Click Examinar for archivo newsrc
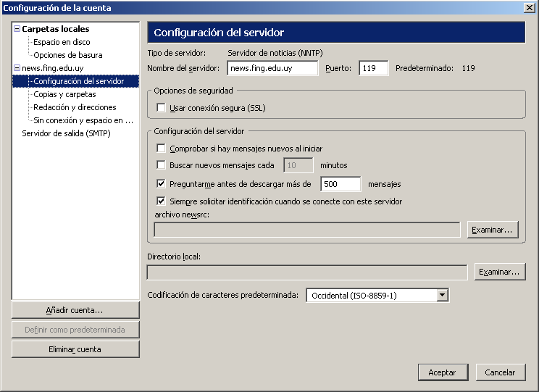This screenshot has height=392, width=539. (493, 230)
